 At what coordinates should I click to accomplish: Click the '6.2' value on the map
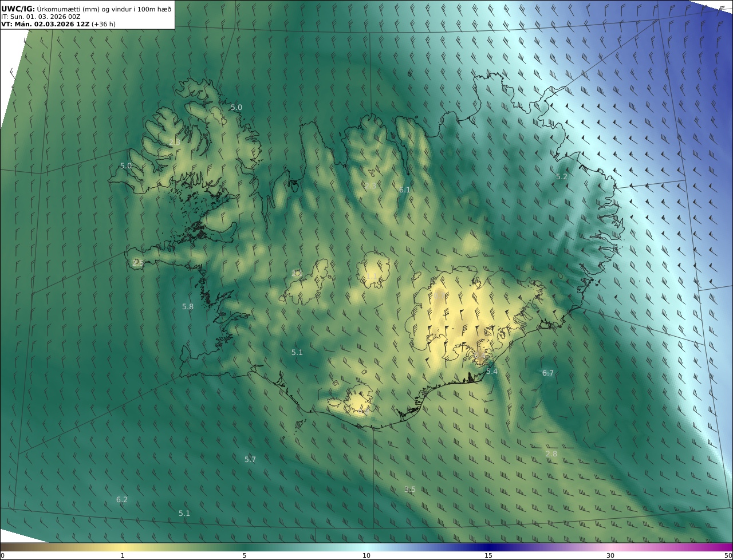122,500
